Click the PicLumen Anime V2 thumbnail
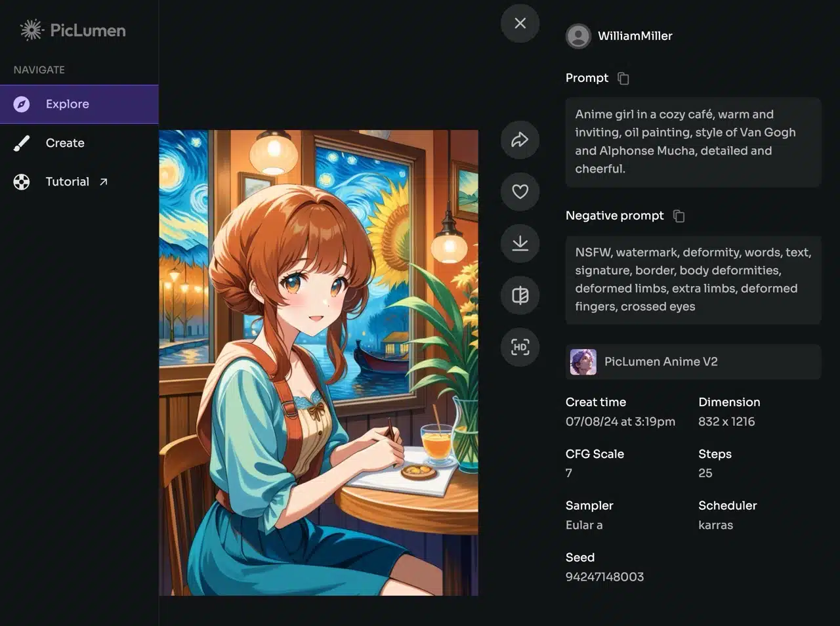Viewport: 840px width, 626px height. pyautogui.click(x=583, y=362)
